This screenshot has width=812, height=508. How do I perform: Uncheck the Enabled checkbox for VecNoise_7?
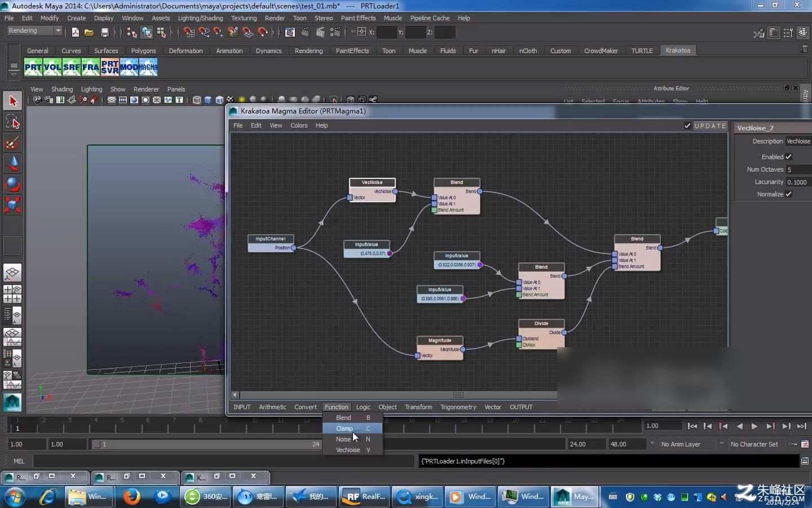click(788, 157)
